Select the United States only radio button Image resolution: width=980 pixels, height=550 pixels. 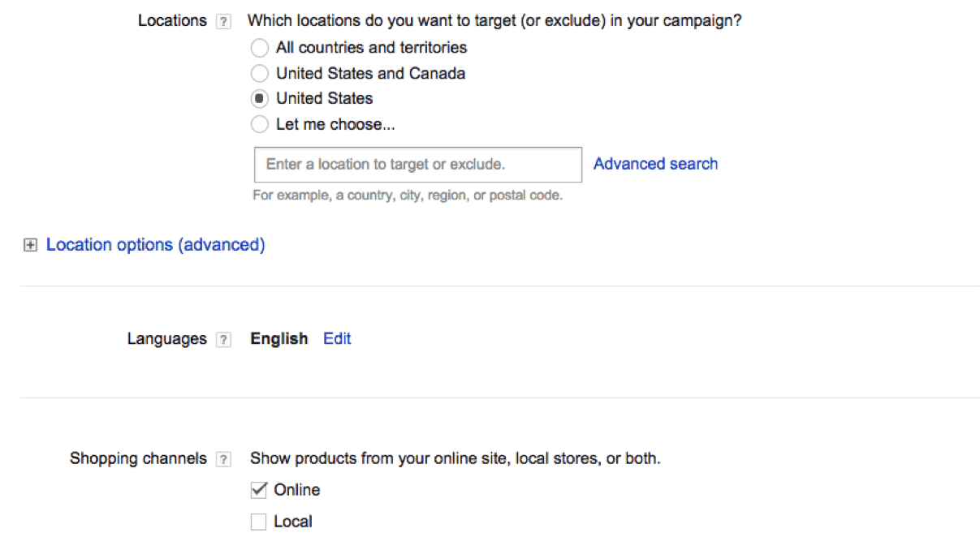click(259, 99)
